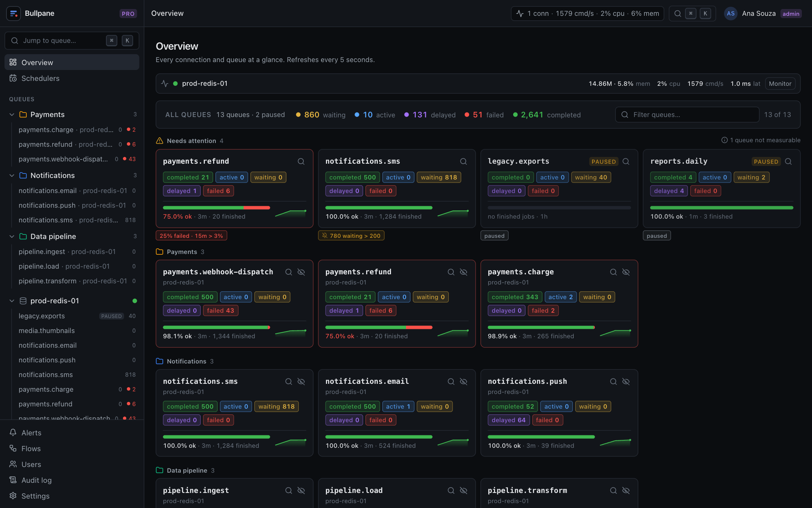Focus the Filter queues input field
This screenshot has height=508, width=812.
pyautogui.click(x=687, y=115)
